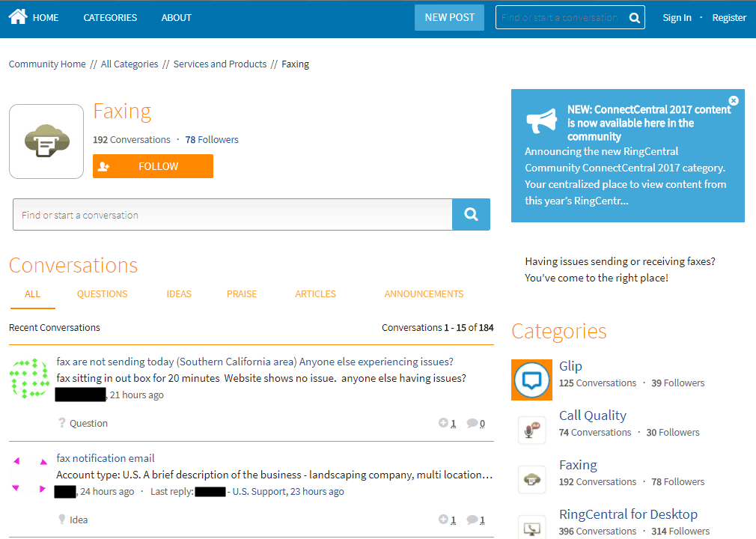Open the fax notification email conversation
Image resolution: width=756 pixels, height=539 pixels.
pyautogui.click(x=105, y=457)
